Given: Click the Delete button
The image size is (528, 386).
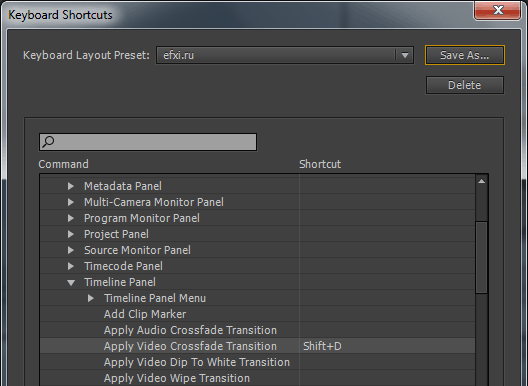Looking at the screenshot, I should 465,85.
